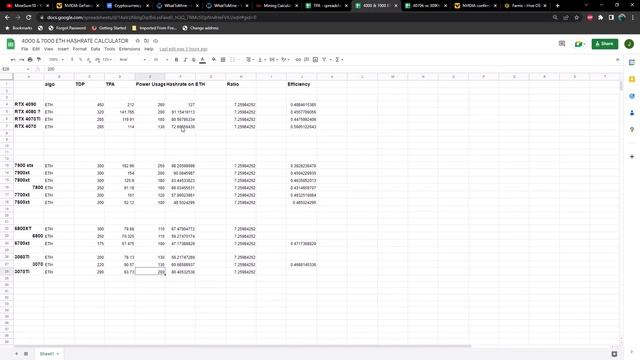Click the move to folder icon
This screenshot has width=640, height=360.
[146, 41]
